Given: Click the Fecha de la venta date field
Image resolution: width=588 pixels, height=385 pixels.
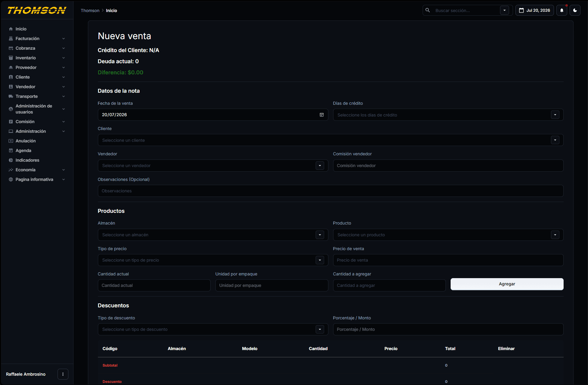Looking at the screenshot, I should pos(213,115).
